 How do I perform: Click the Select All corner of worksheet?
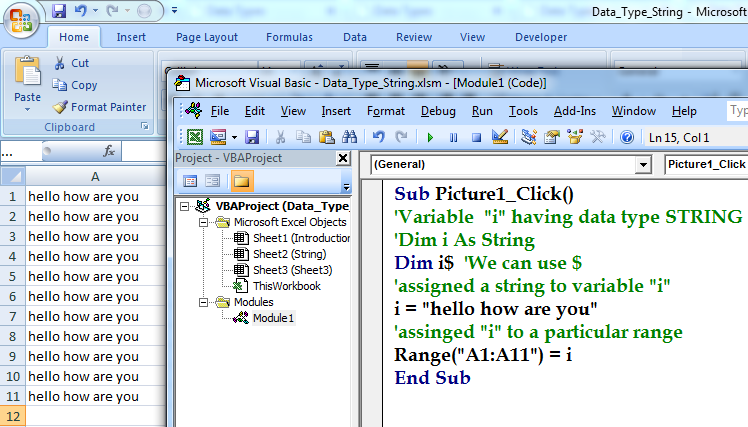point(13,177)
